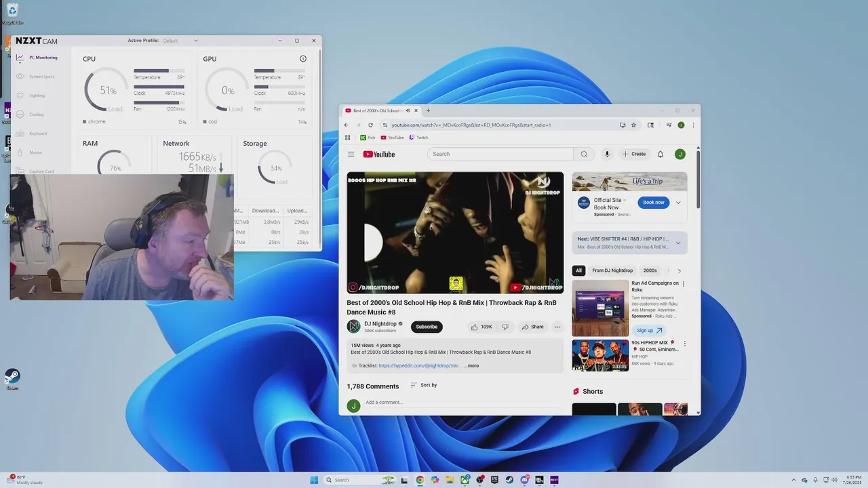
Task: Reload the YouTube page
Action: pyautogui.click(x=370, y=125)
